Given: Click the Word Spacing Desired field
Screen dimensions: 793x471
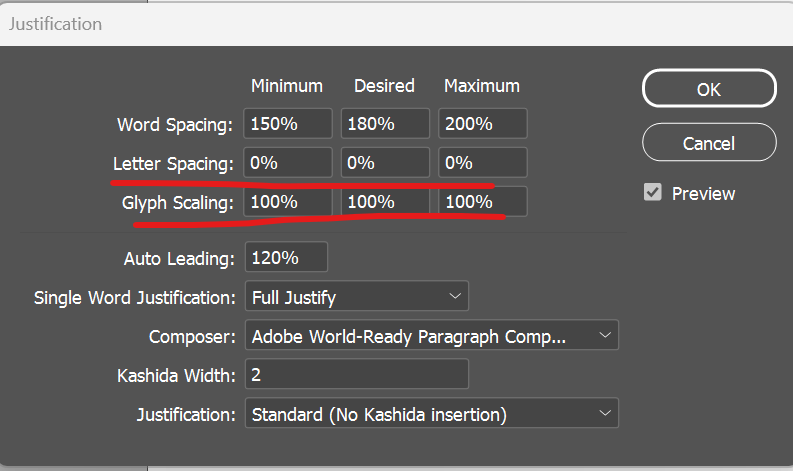Looking at the screenshot, I should click(385, 124).
